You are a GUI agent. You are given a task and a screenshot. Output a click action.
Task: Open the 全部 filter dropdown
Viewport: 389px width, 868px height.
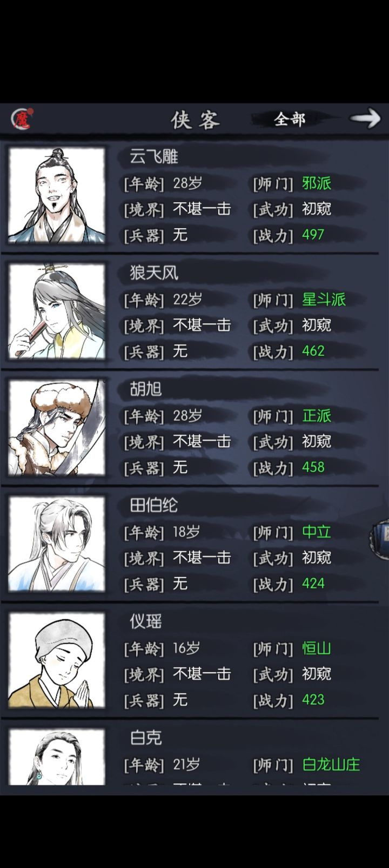290,119
